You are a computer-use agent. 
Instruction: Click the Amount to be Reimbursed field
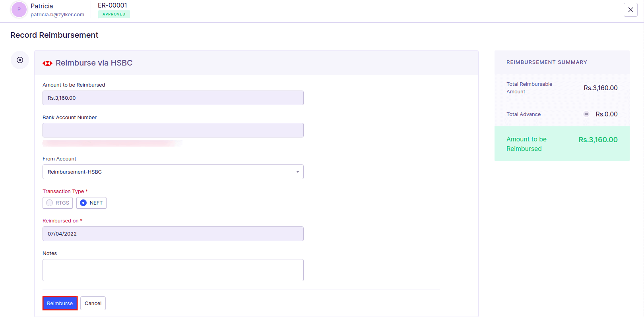[173, 98]
